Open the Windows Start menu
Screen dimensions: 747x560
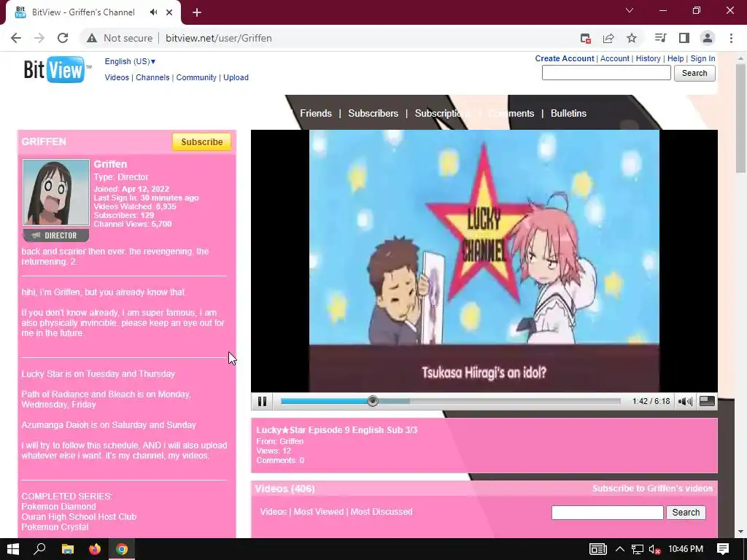tap(13, 549)
